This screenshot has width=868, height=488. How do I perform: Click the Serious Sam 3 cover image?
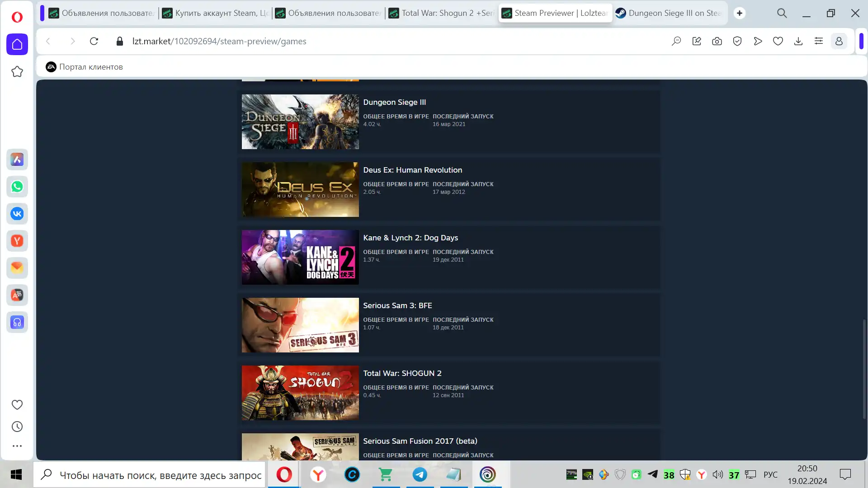click(x=300, y=325)
